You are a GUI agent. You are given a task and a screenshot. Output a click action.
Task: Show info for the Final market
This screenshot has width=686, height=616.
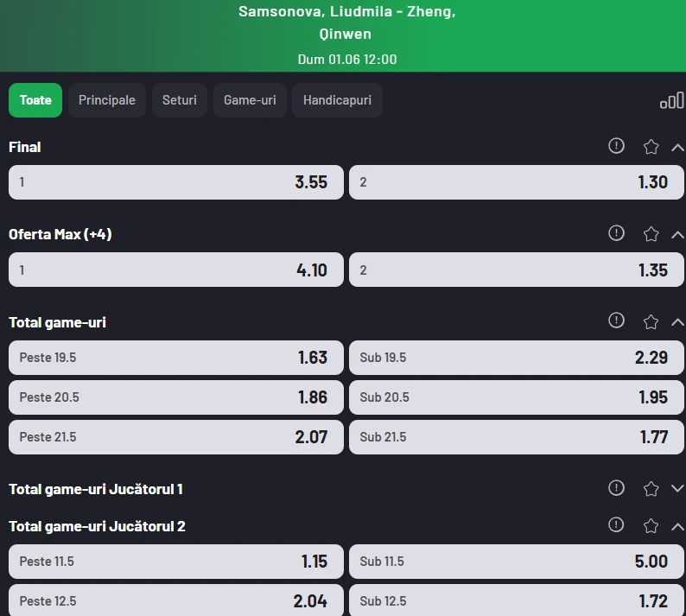click(x=616, y=146)
